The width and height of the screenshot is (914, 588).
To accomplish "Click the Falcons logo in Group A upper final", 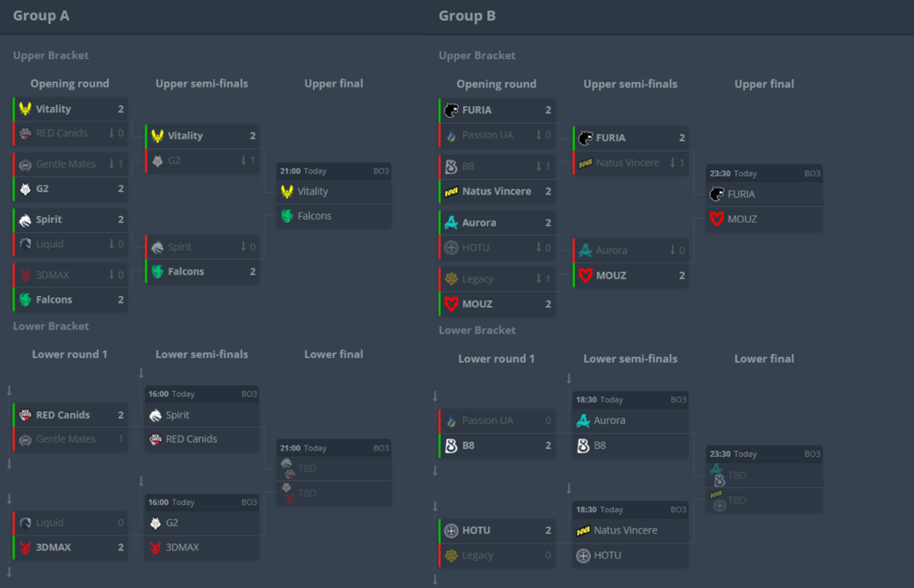I will point(287,216).
